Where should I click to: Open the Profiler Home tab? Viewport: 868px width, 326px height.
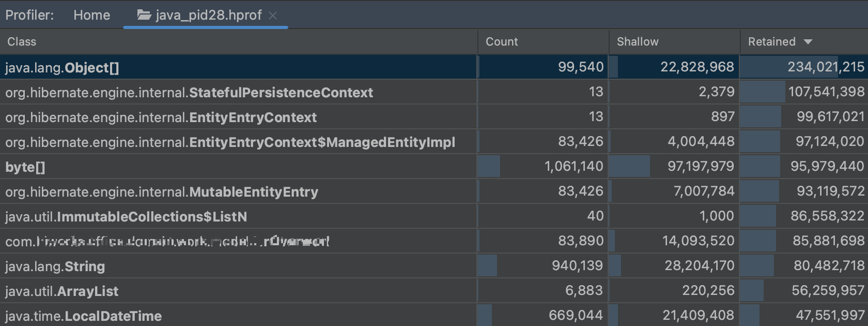coord(91,15)
